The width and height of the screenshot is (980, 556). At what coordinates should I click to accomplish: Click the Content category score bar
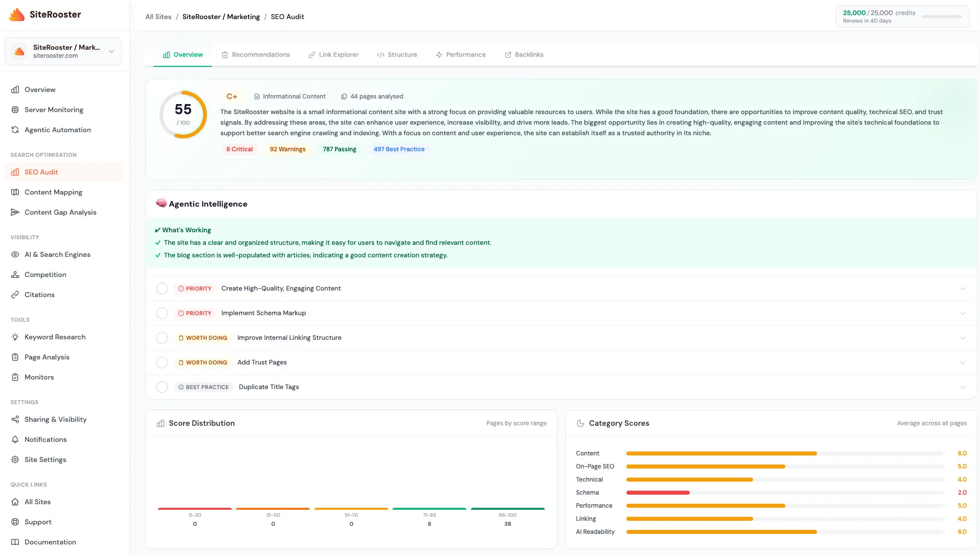click(721, 453)
